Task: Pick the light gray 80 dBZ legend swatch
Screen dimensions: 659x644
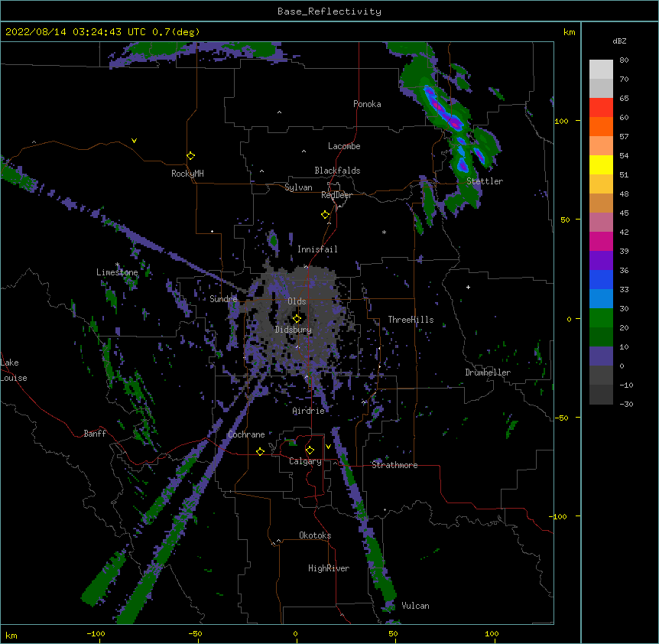Action: [601, 70]
